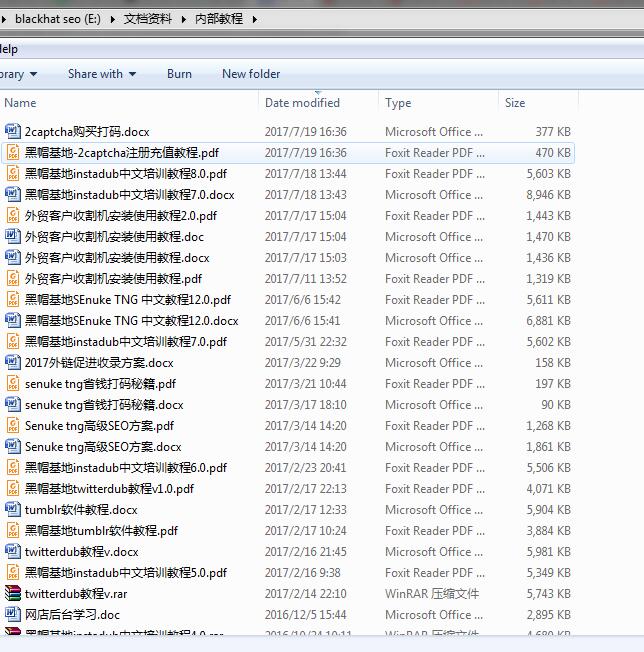Select file name 外贸客户收割机安装使用教程2.0.pdf
The image size is (644, 652).
click(x=121, y=216)
